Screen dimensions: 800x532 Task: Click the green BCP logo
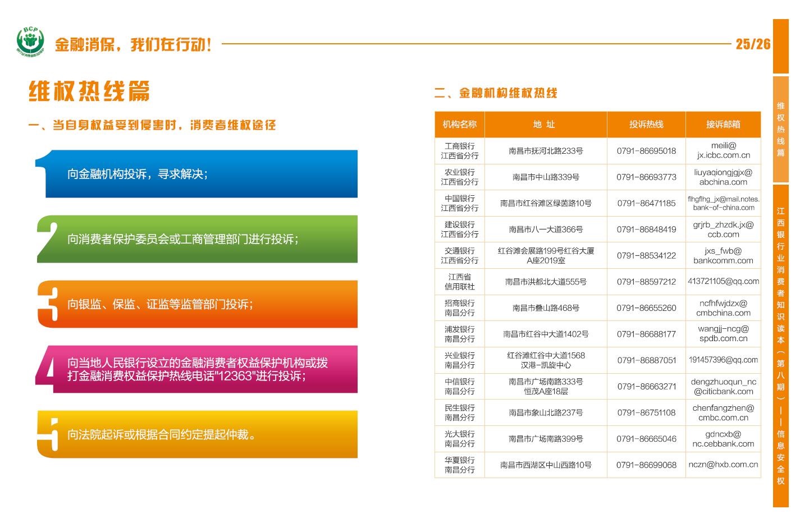(30, 42)
